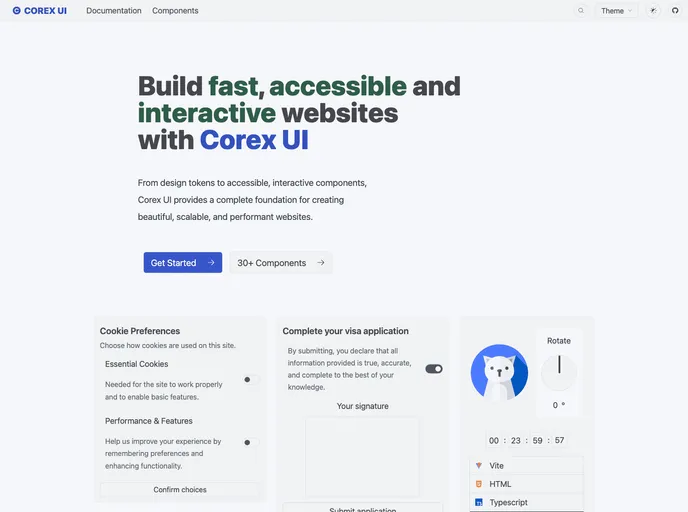This screenshot has height=512, width=688.
Task: Click the Performance & Features label
Action: click(x=149, y=421)
